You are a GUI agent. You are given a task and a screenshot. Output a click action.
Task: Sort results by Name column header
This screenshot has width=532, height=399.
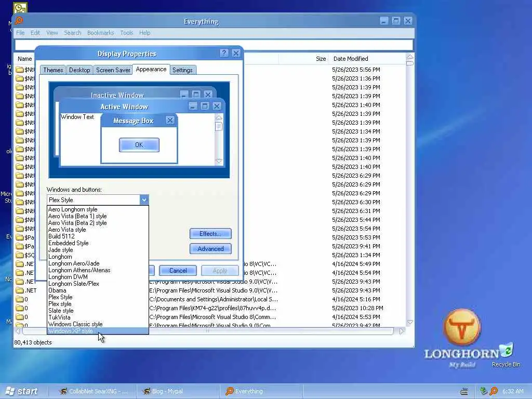(x=25, y=59)
